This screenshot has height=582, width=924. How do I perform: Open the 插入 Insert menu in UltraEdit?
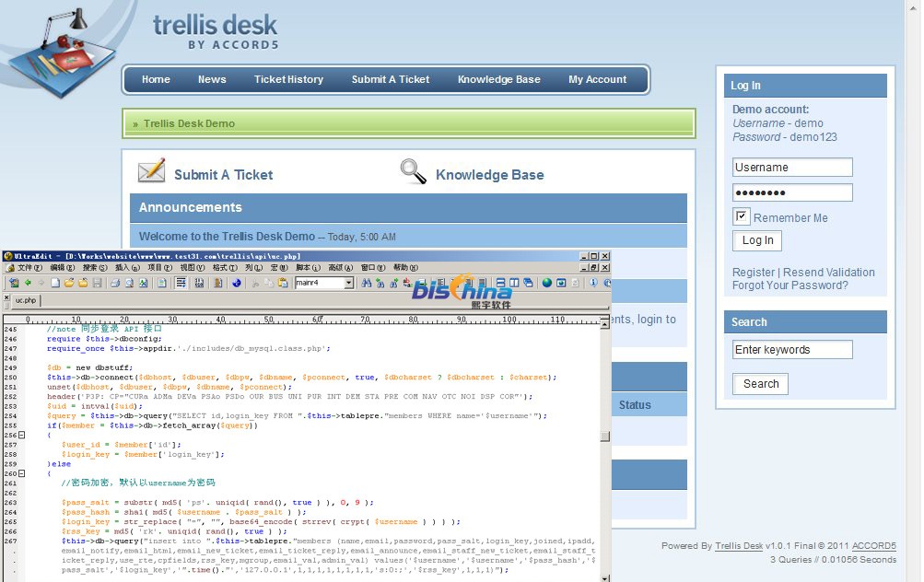[127, 267]
